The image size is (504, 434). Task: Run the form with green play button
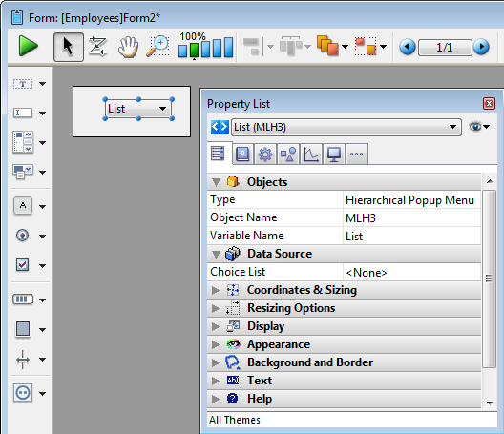pos(29,47)
